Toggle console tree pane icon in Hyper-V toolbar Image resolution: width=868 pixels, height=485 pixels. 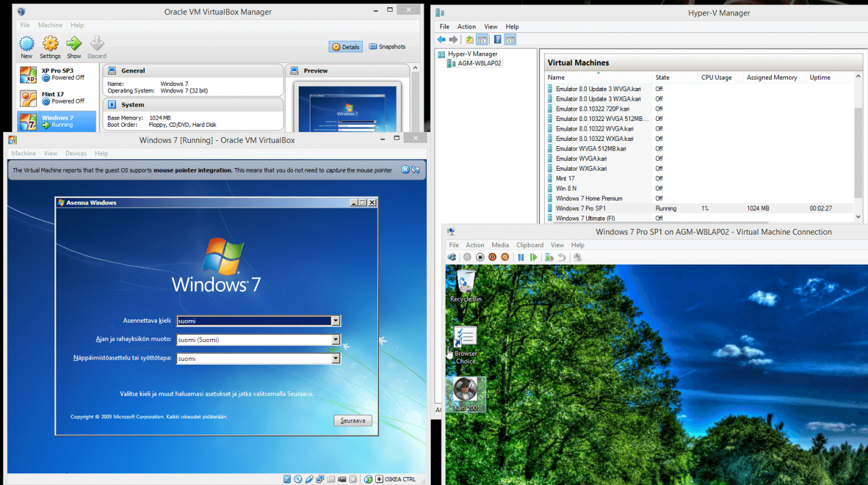tap(482, 39)
